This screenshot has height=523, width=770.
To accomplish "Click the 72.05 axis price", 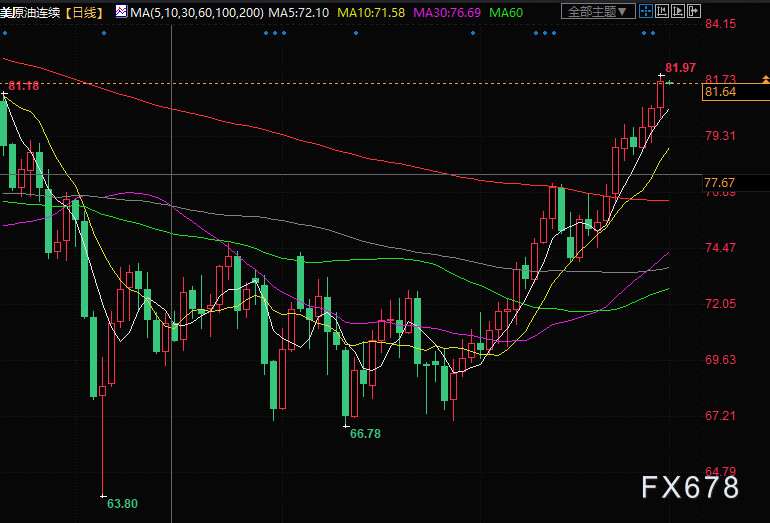I will click(x=720, y=303).
